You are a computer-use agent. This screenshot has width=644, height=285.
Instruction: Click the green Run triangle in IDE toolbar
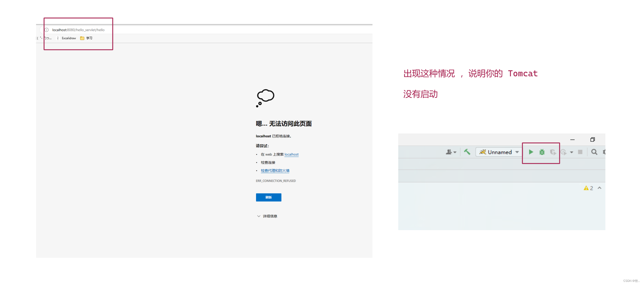(x=531, y=152)
